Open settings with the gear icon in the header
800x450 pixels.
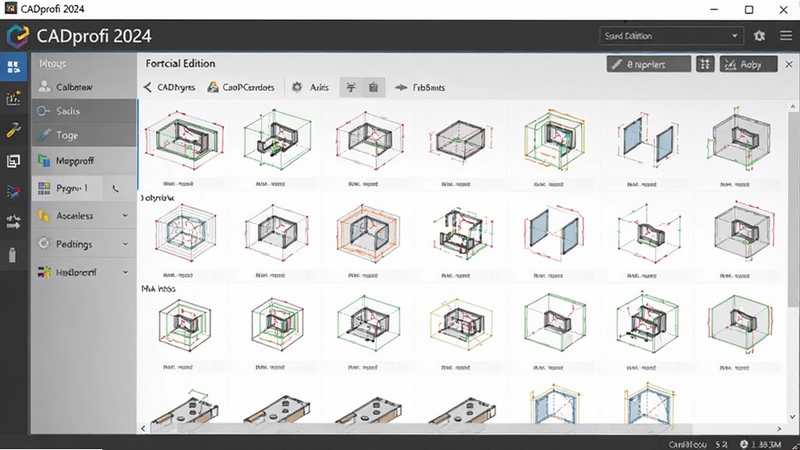click(759, 36)
